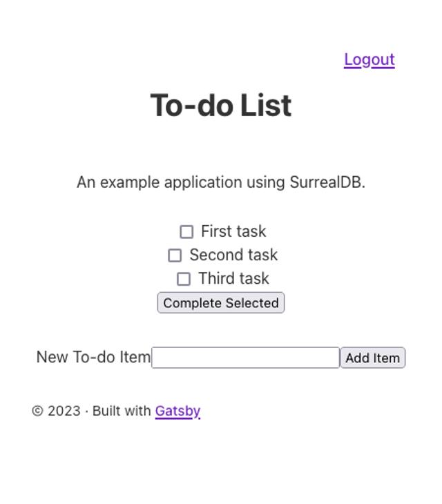
Task: Focus the New To-do Item text field
Action: 245,358
